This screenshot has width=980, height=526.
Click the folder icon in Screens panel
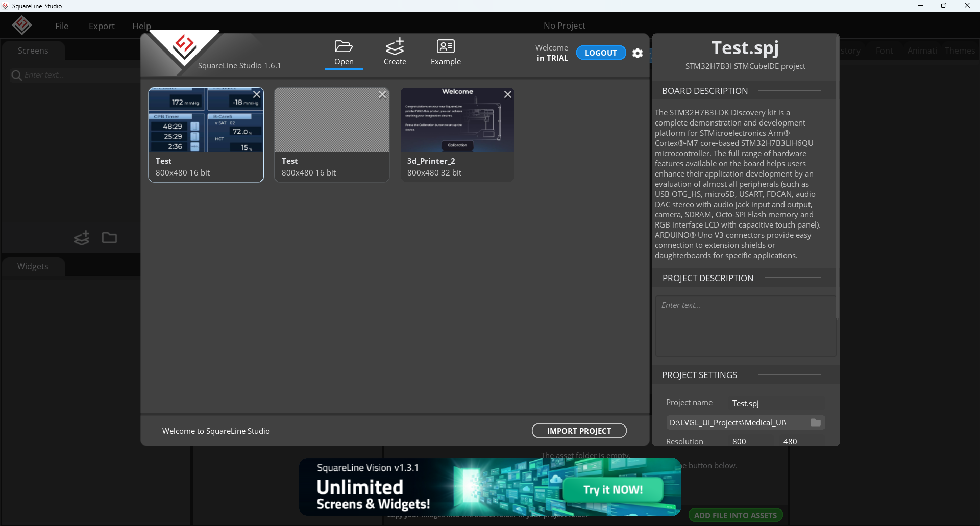point(109,238)
